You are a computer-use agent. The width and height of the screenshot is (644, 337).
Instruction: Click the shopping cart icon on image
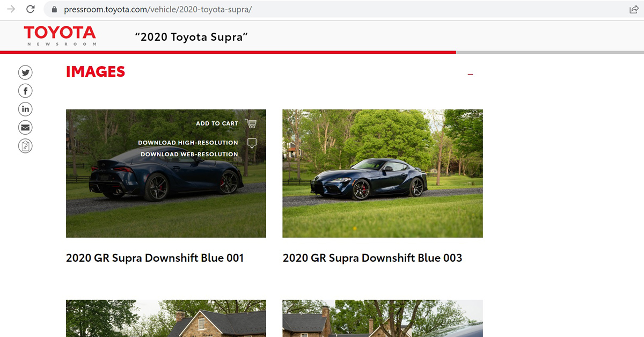click(x=251, y=123)
